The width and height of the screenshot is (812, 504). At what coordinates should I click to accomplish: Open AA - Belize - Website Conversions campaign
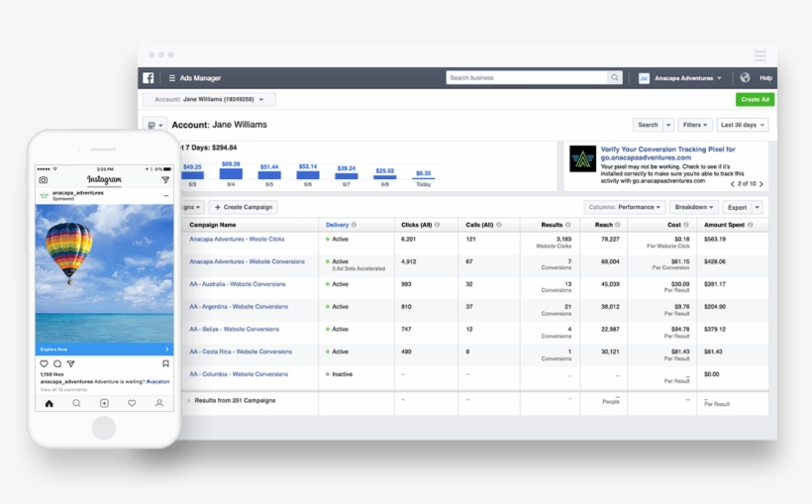click(234, 330)
